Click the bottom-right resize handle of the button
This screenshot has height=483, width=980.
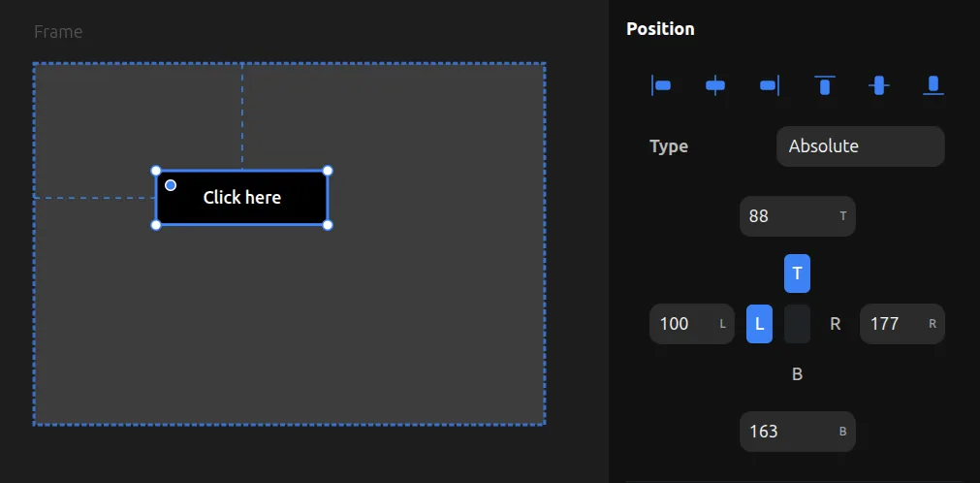tap(328, 225)
